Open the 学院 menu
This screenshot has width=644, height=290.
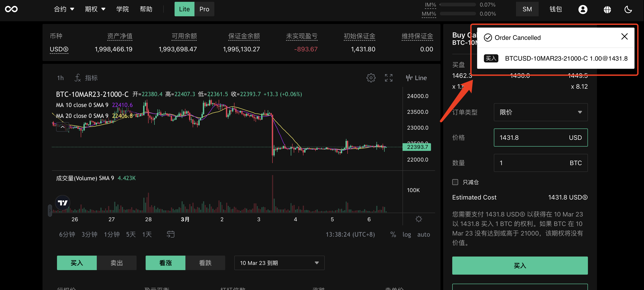pos(123,9)
